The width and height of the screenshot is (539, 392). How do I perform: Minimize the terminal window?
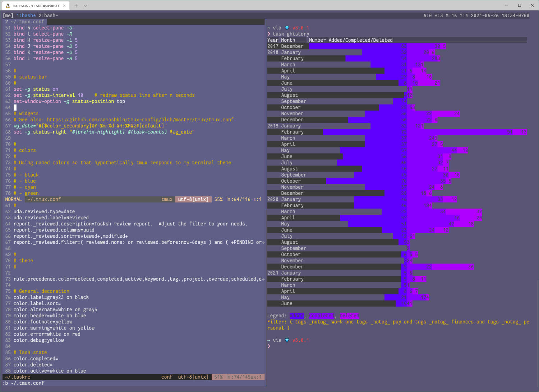point(507,5)
